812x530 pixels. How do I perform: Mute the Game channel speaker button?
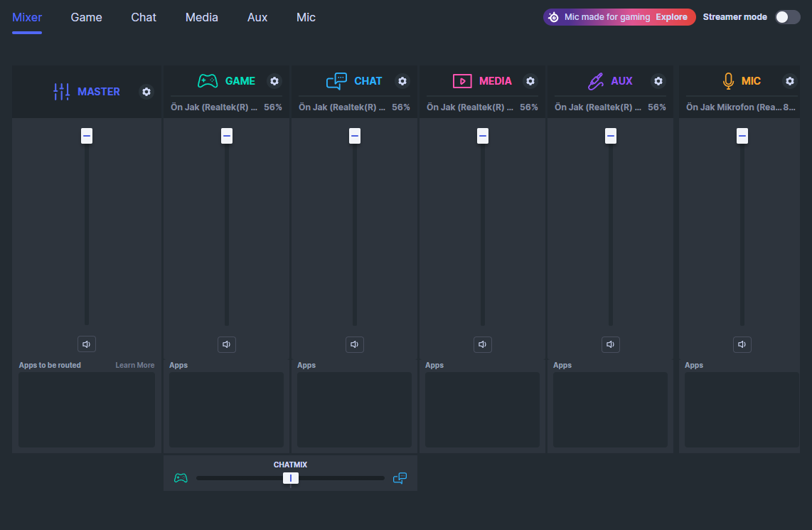227,344
